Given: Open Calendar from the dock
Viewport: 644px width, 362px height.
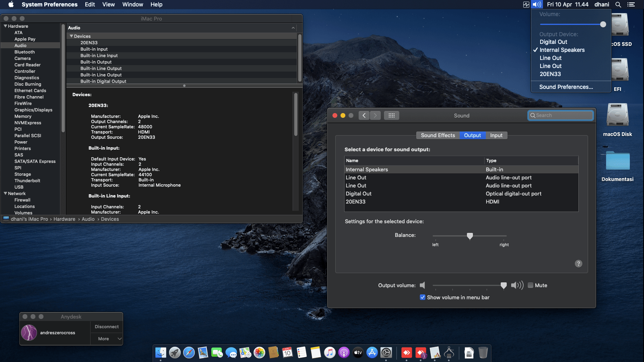Looking at the screenshot, I should click(x=287, y=353).
